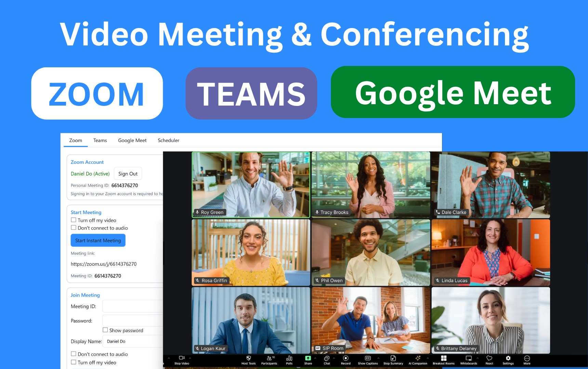
Task: Enable the Show password checkbox
Action: pyautogui.click(x=105, y=330)
